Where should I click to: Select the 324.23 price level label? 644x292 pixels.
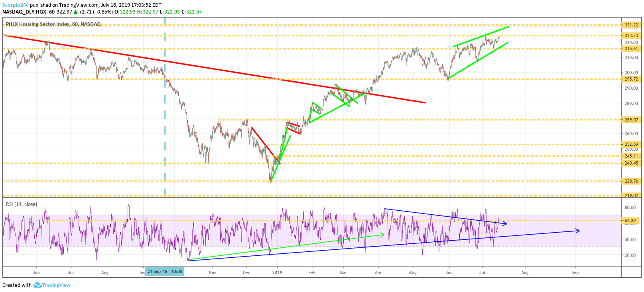(x=631, y=35)
